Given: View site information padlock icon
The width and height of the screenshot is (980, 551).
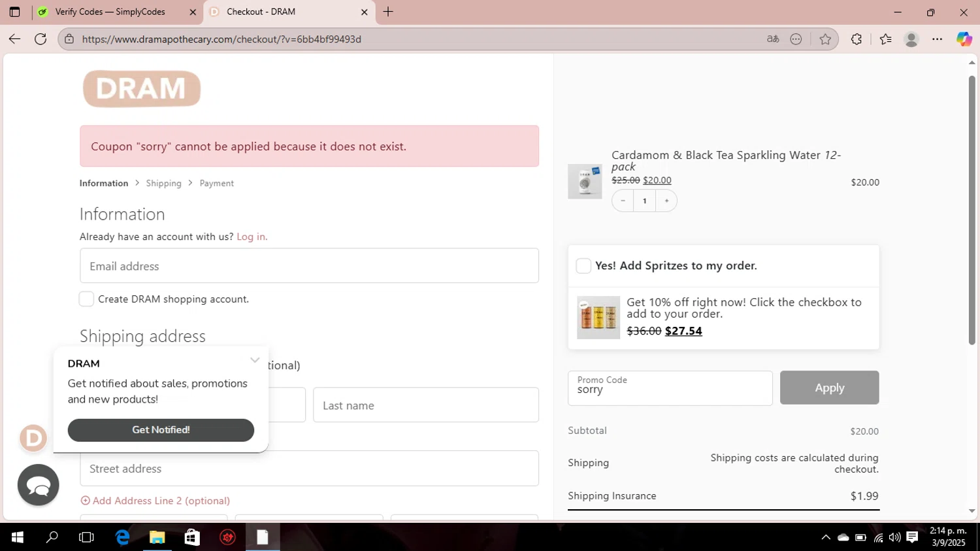Looking at the screenshot, I should tap(69, 39).
